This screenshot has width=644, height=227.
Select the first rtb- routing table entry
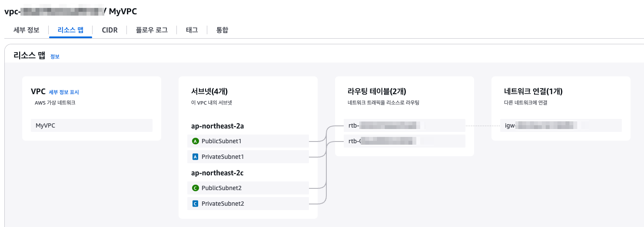(x=405, y=125)
